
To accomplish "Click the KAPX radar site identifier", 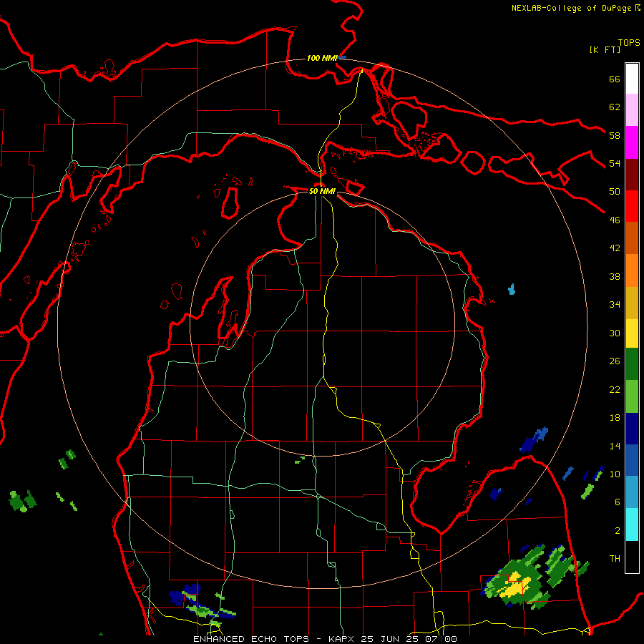I will (343, 639).
